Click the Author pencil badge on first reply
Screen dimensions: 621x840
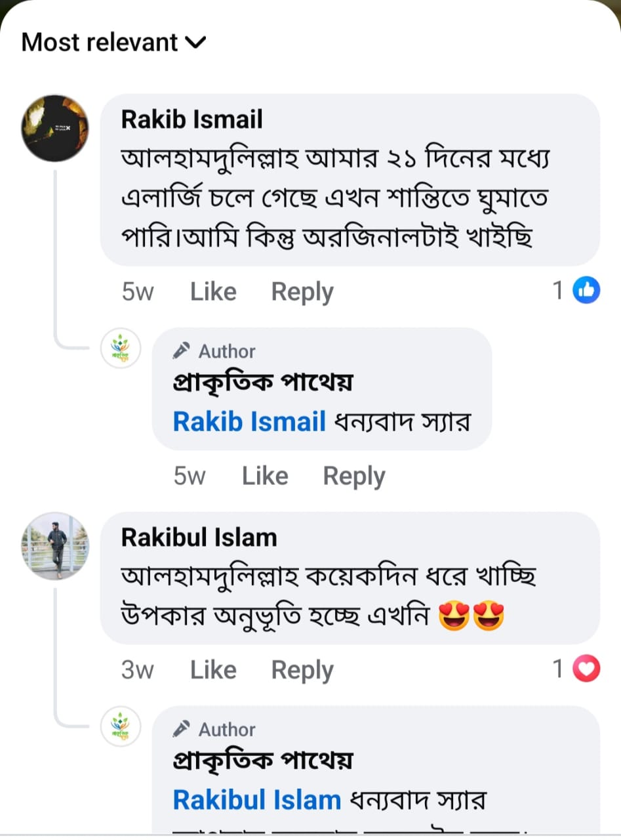click(x=214, y=351)
